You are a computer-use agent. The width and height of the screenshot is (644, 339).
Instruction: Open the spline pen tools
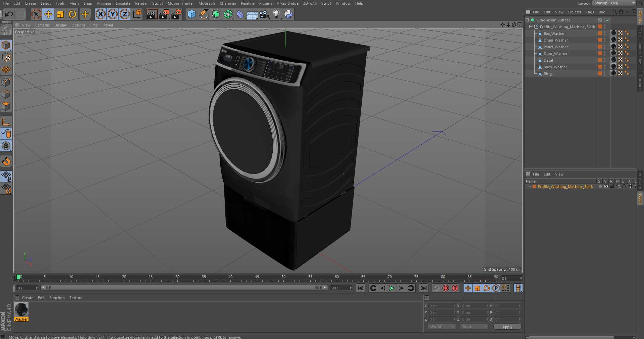[204, 14]
